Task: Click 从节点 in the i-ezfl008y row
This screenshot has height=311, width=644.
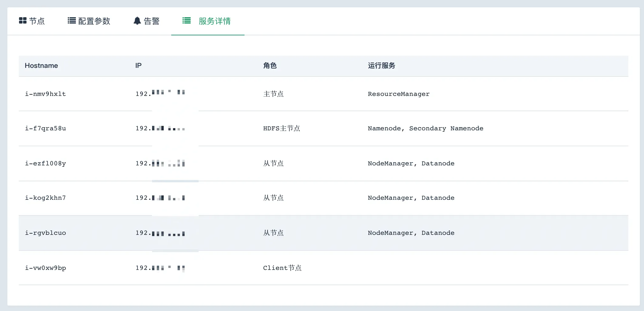Action: coord(273,163)
